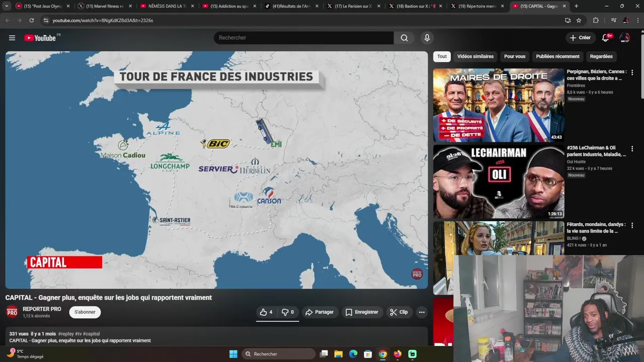Open tab search dropdown arrow
This screenshot has width=644, height=362.
7,6
